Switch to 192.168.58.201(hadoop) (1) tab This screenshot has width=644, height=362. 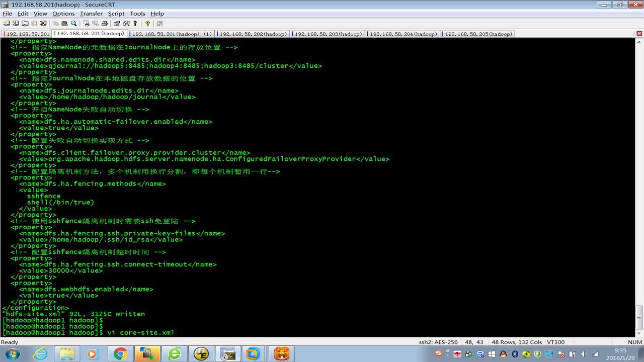172,34
